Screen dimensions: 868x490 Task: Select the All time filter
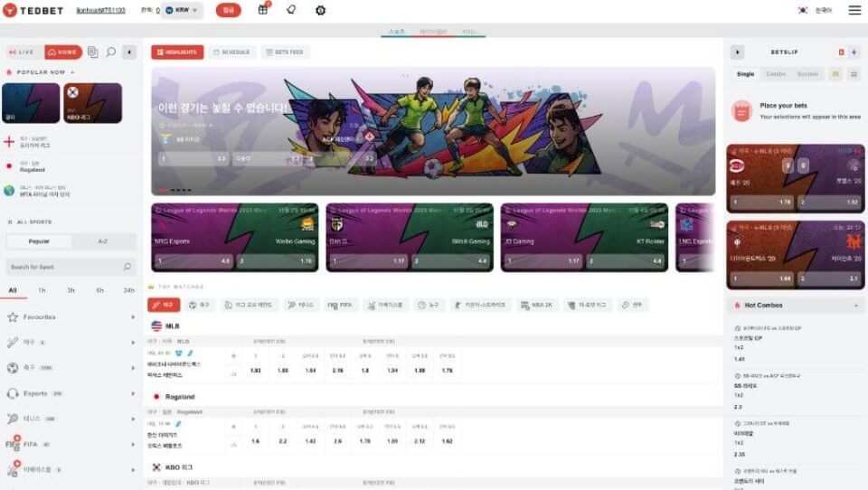(x=13, y=290)
